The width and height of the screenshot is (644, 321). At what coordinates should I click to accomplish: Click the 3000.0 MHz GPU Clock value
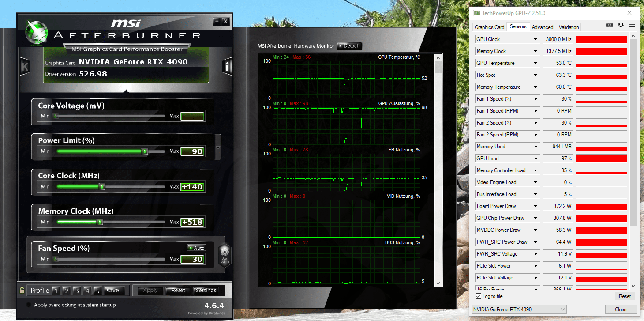click(558, 39)
